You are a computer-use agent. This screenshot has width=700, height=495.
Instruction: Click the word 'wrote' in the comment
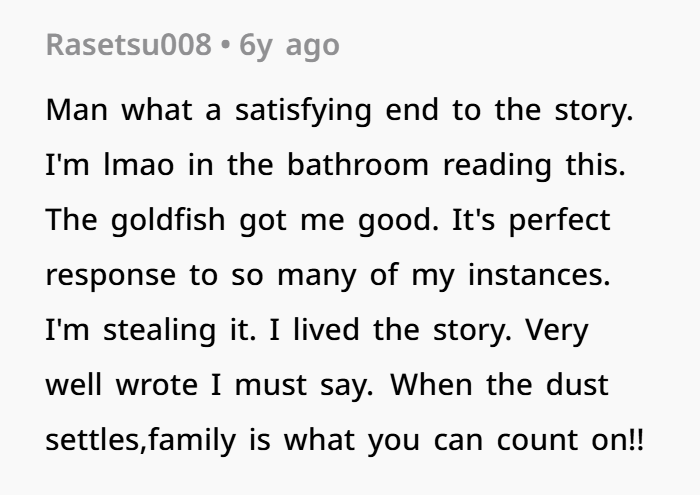tap(157, 385)
